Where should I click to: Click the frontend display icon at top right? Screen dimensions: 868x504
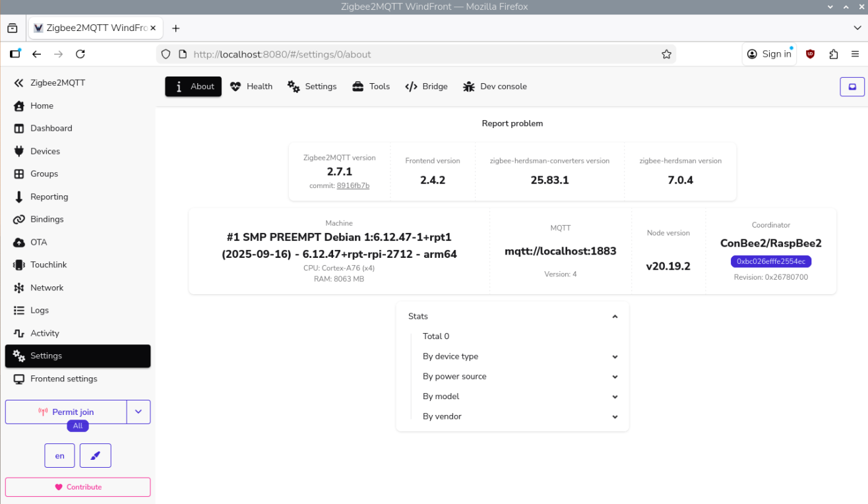852,86
